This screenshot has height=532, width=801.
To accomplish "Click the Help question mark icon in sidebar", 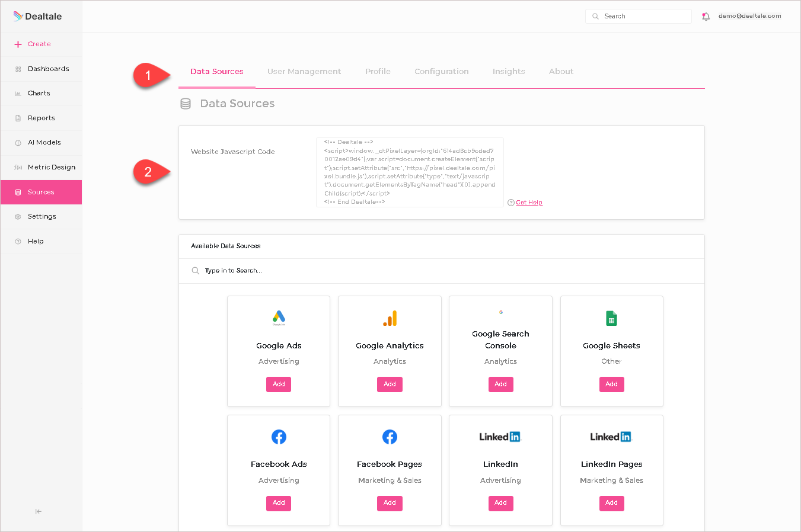I will pyautogui.click(x=18, y=242).
